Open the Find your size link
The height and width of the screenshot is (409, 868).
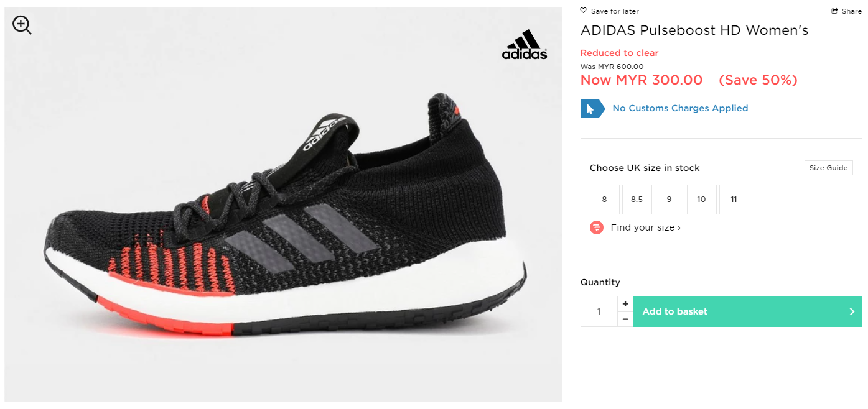coord(645,227)
